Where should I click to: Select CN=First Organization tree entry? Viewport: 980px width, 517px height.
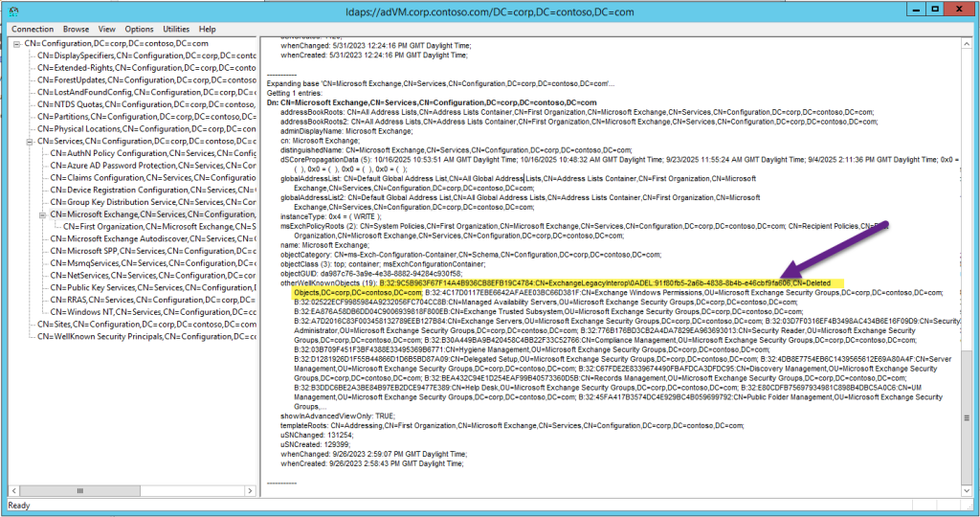161,227
